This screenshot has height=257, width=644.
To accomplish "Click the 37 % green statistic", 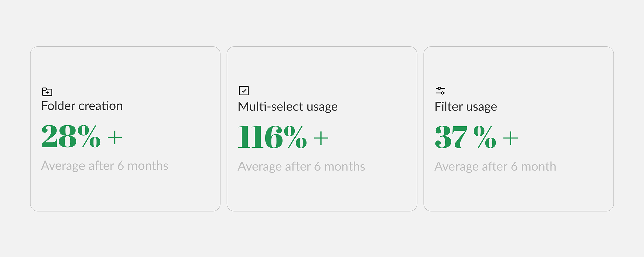I will coord(466,137).
